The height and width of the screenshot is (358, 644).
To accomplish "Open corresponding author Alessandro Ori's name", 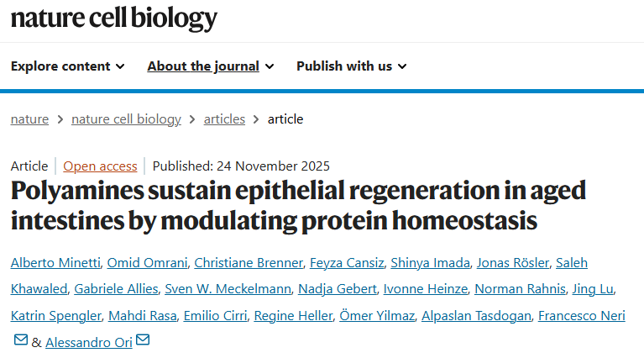I will (x=88, y=342).
